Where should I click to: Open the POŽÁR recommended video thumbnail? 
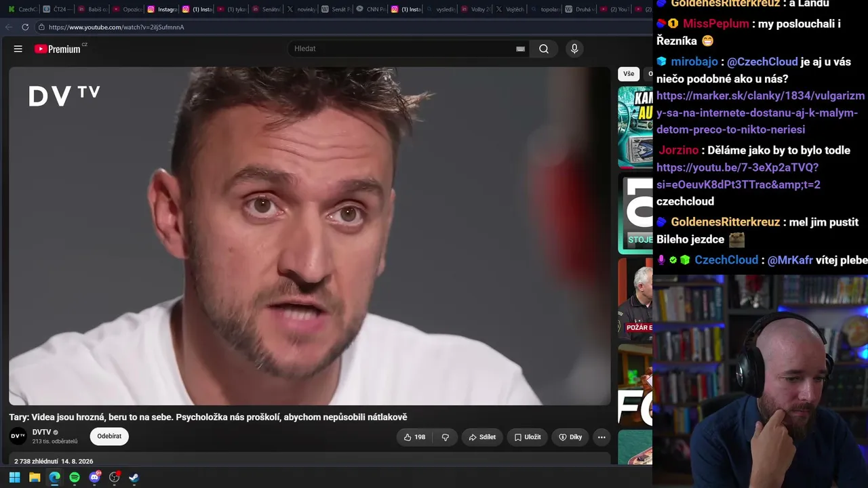[x=635, y=300]
